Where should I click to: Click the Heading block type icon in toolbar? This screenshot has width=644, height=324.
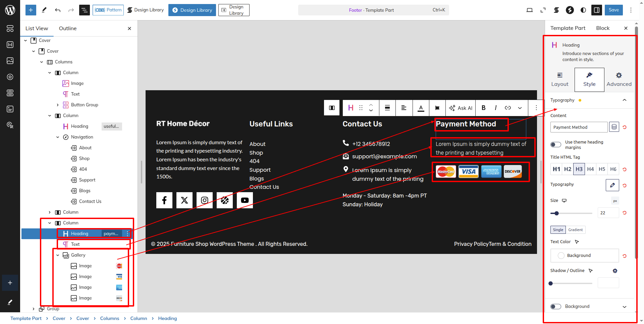coord(351,108)
